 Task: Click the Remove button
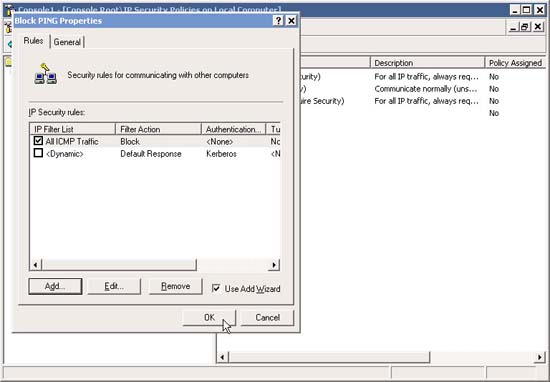click(176, 286)
